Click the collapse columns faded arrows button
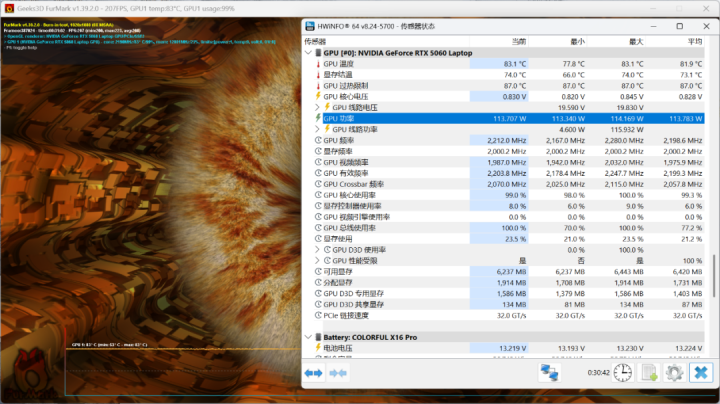Image resolution: width=720 pixels, height=404 pixels. 338,373
